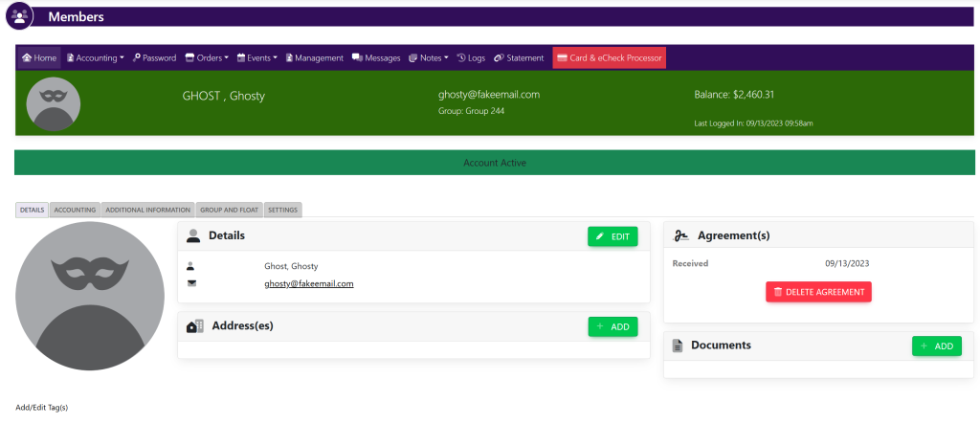Open the Statement page
This screenshot has width=980, height=424.
(519, 57)
